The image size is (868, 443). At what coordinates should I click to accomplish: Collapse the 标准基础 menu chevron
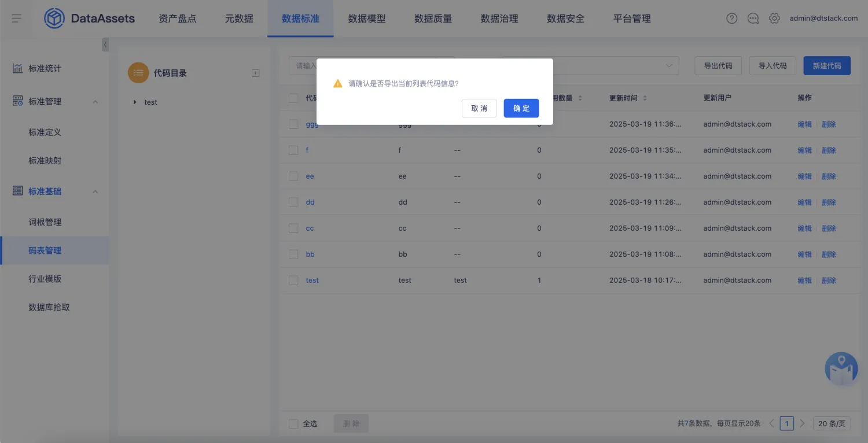pos(95,191)
